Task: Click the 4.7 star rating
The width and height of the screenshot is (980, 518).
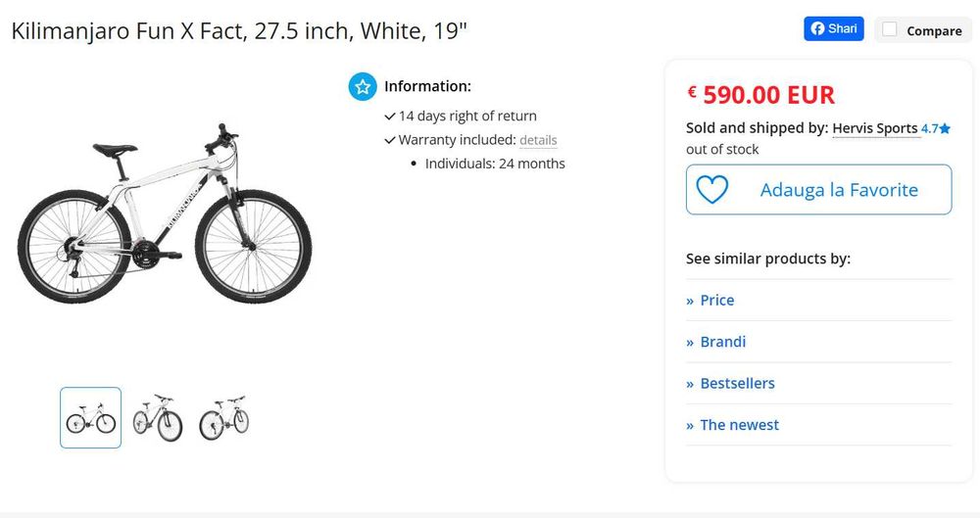Action: 936,128
